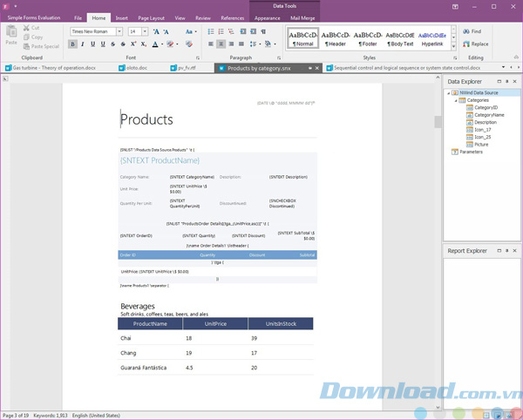
Task: Click the Cut icon in Clipboard group
Action: coord(26,28)
